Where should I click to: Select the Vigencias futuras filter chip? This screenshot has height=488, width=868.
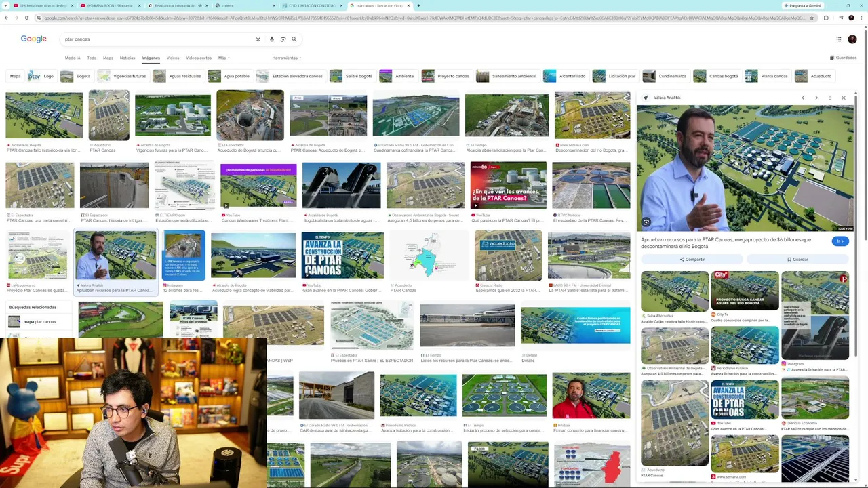[x=122, y=76]
